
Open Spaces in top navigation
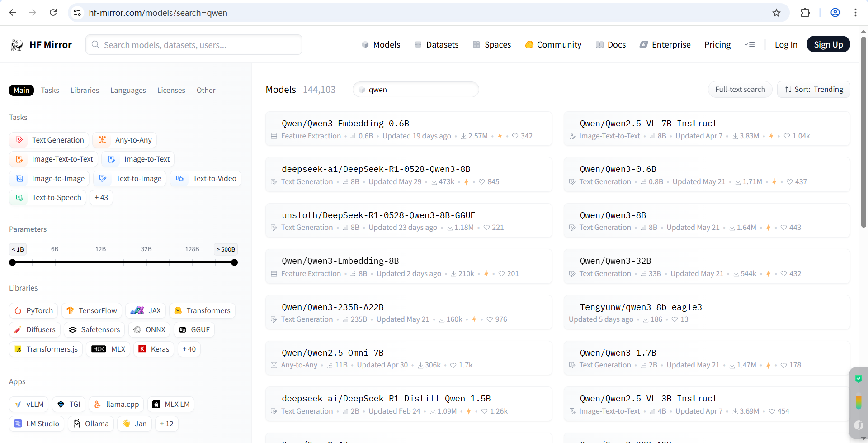click(492, 45)
